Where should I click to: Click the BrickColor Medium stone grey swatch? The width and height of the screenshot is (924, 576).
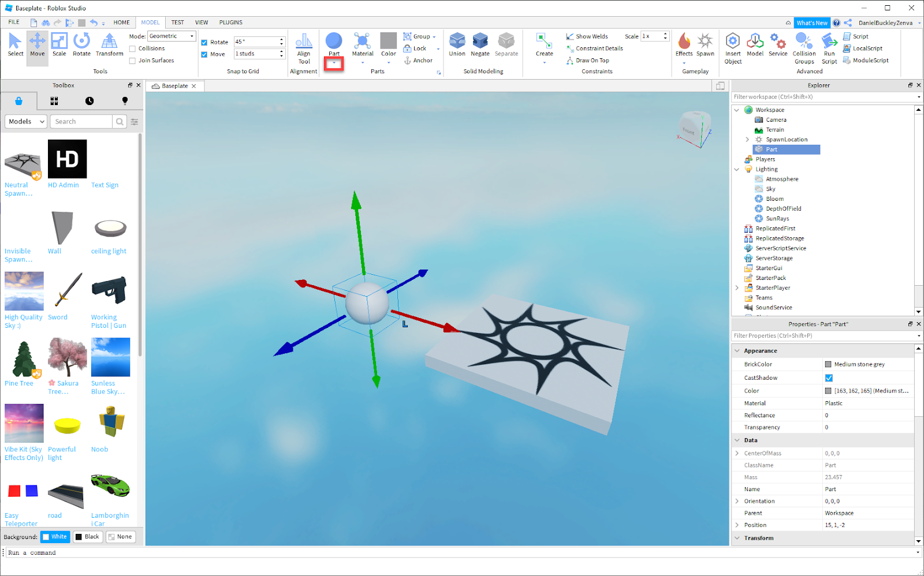tap(828, 365)
